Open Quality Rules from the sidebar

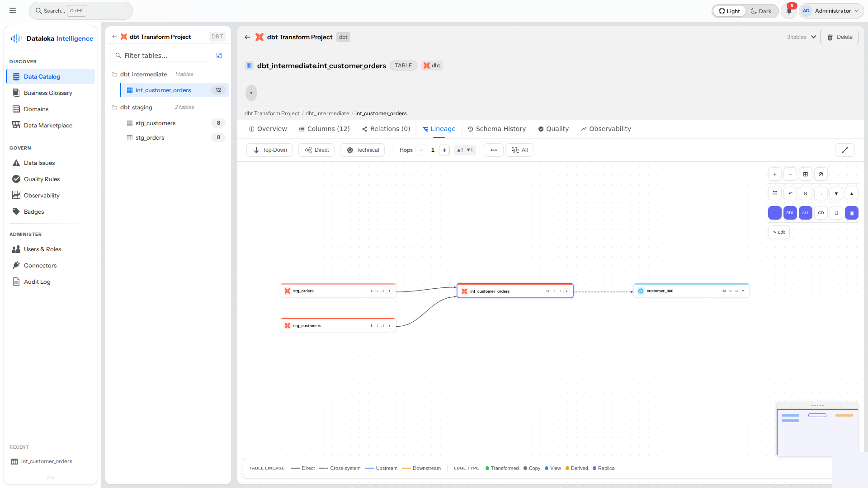(x=16, y=179)
